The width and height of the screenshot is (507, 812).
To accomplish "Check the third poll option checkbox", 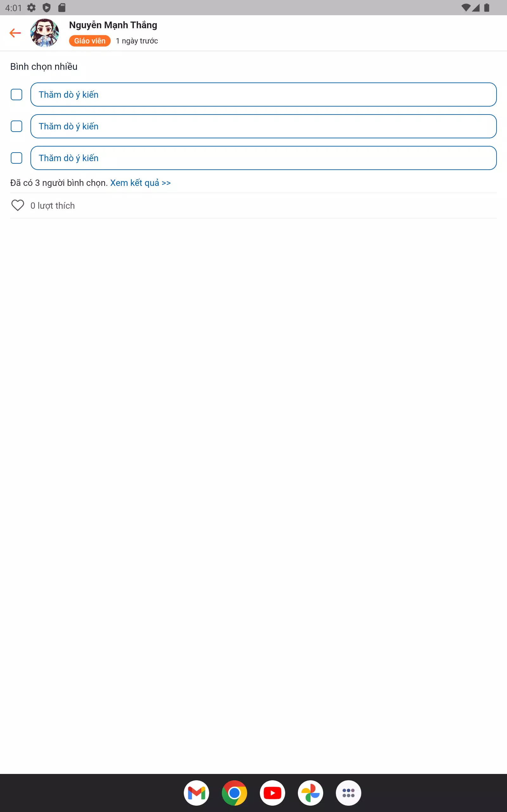I will click(16, 158).
